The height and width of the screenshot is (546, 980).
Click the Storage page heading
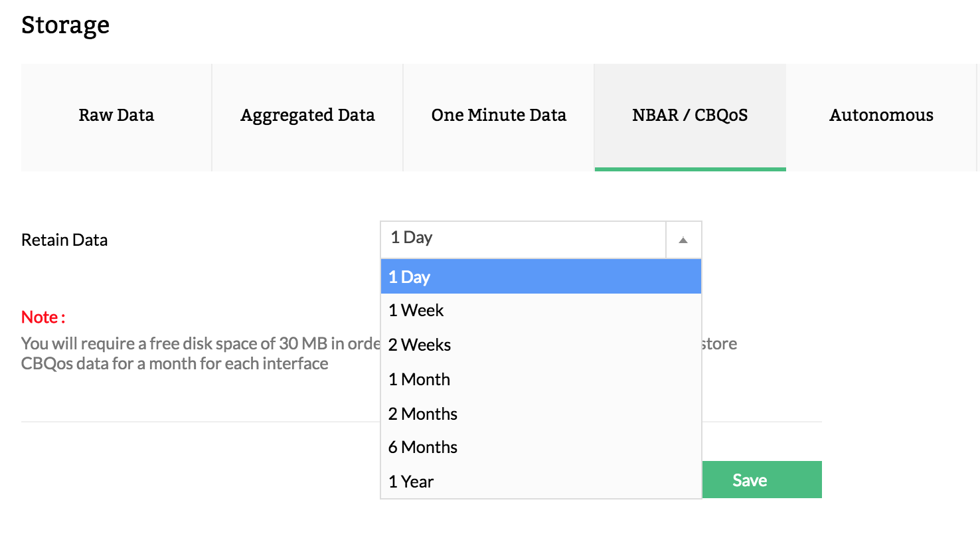[65, 25]
